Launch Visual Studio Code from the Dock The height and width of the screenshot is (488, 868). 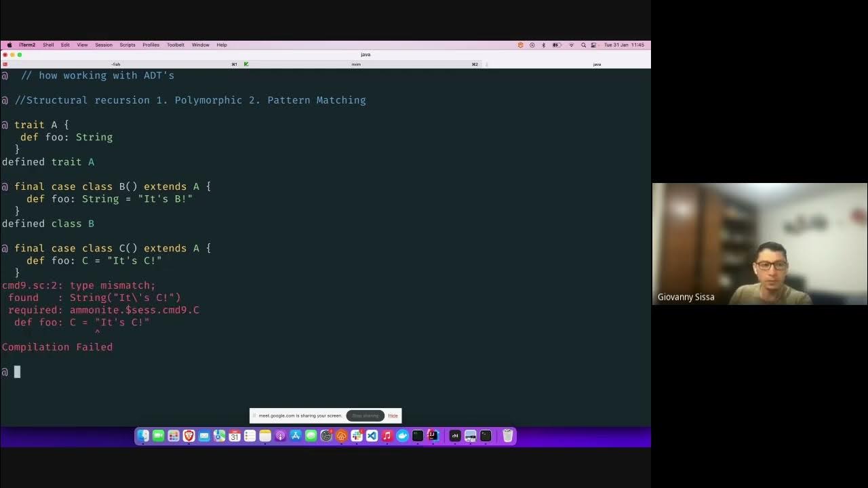(x=372, y=436)
